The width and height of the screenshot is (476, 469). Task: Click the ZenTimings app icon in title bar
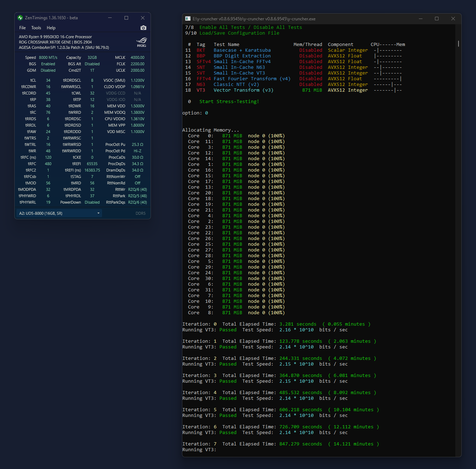pos(20,18)
